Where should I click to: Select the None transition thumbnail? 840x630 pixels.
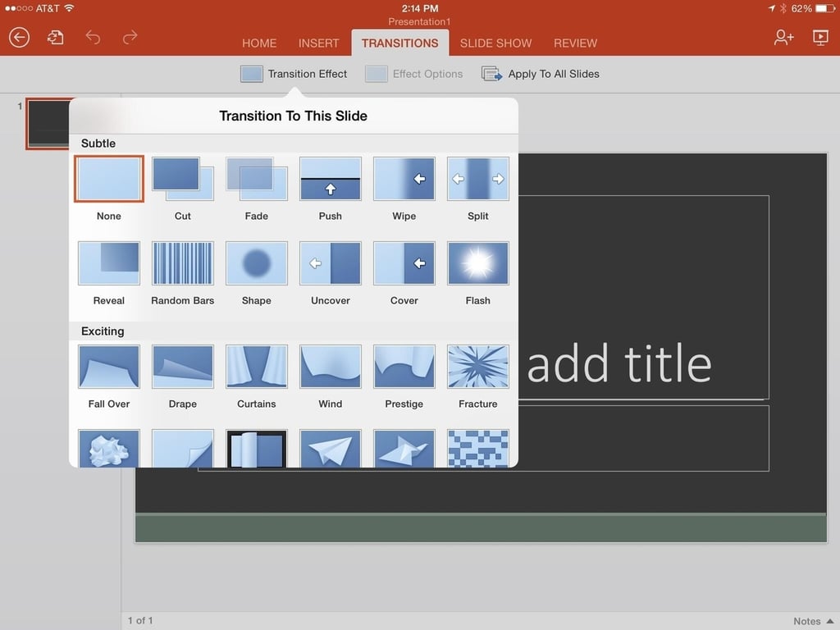[109, 179]
